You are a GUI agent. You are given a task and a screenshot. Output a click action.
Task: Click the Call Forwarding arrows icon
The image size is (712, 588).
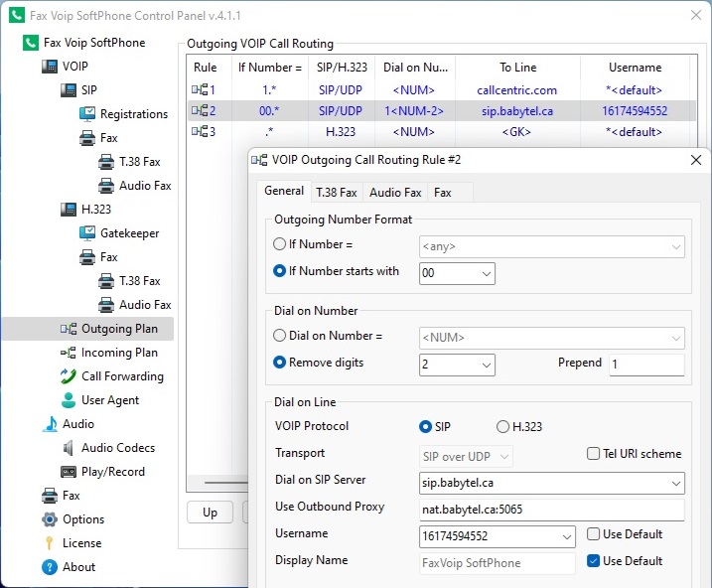[x=69, y=376]
